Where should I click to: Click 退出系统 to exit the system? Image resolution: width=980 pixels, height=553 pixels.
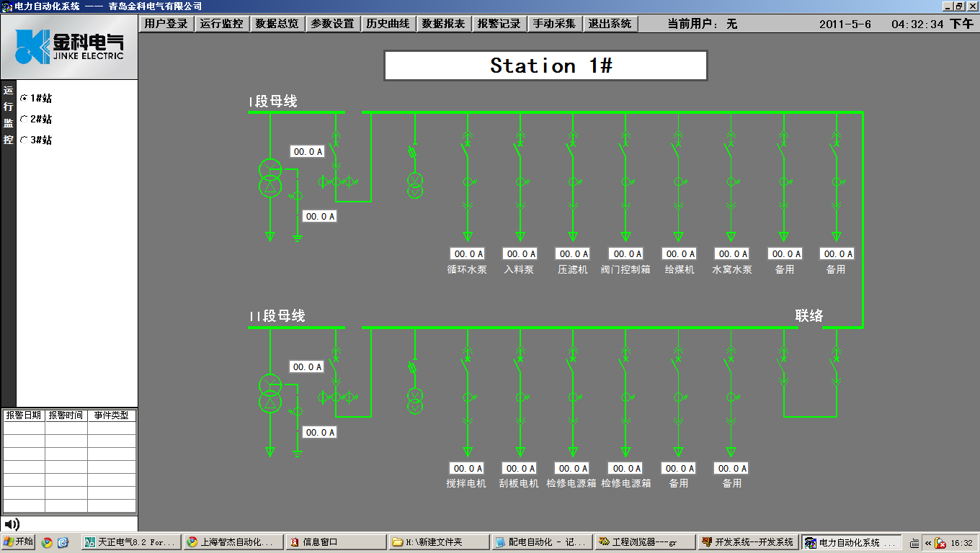610,24
